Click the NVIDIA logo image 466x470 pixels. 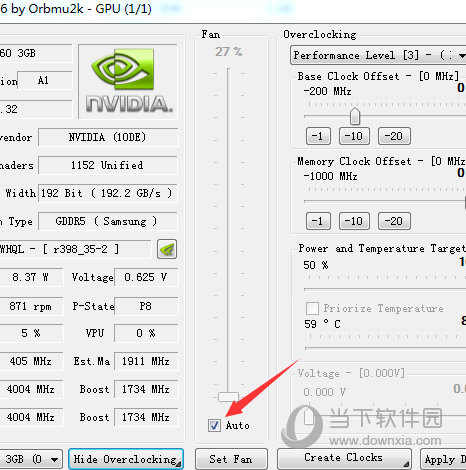pyautogui.click(x=128, y=81)
